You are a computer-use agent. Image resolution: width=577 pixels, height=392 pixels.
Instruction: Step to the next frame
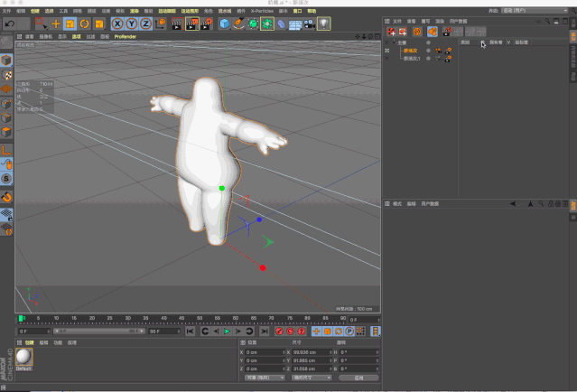(x=238, y=331)
